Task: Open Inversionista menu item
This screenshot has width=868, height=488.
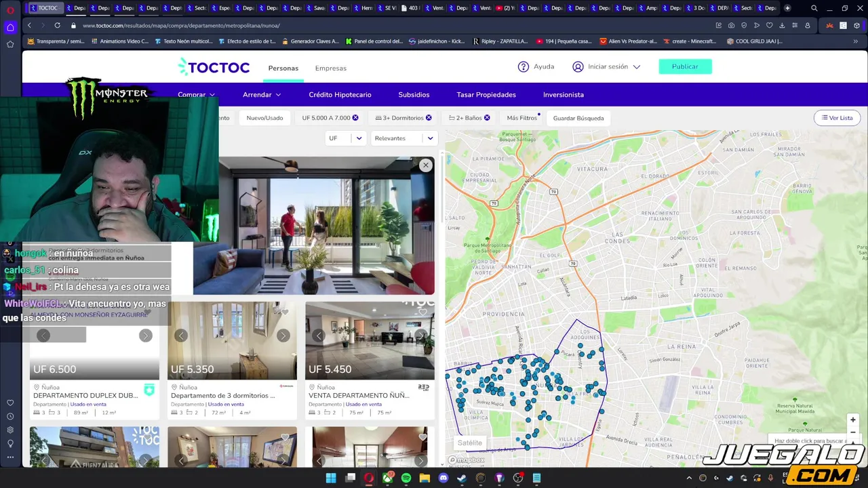Action: point(564,95)
